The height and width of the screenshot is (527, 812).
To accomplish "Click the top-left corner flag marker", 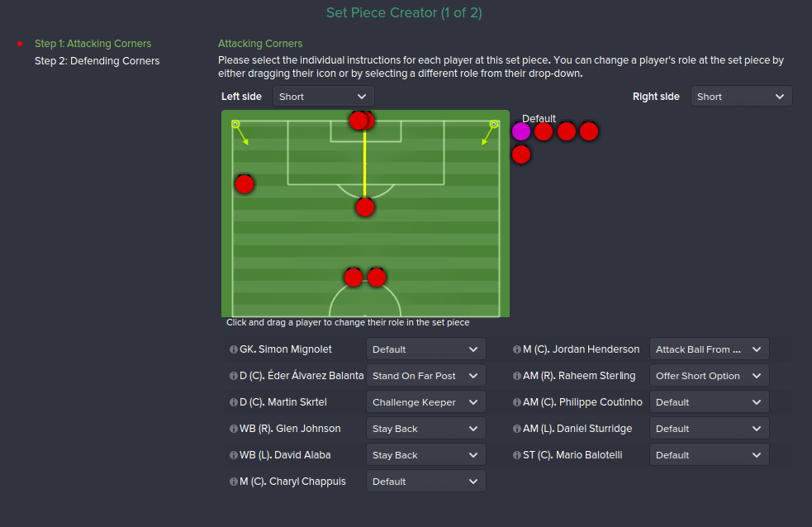I will (x=235, y=124).
